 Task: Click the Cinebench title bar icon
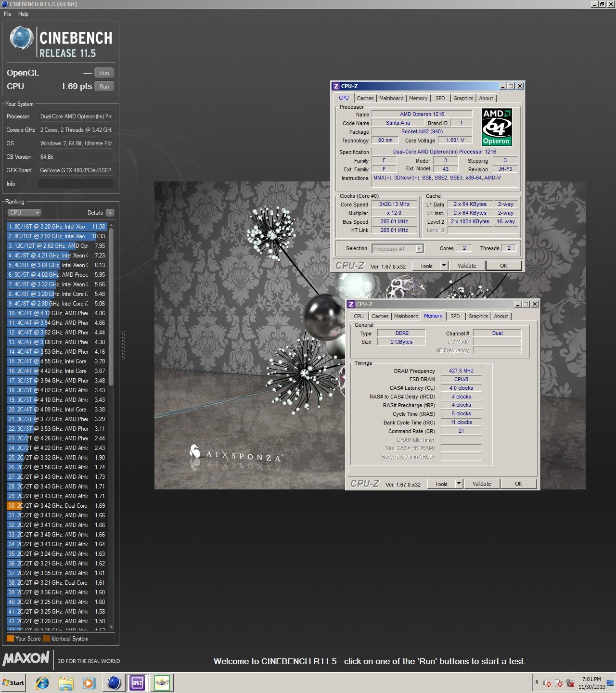[5, 4]
